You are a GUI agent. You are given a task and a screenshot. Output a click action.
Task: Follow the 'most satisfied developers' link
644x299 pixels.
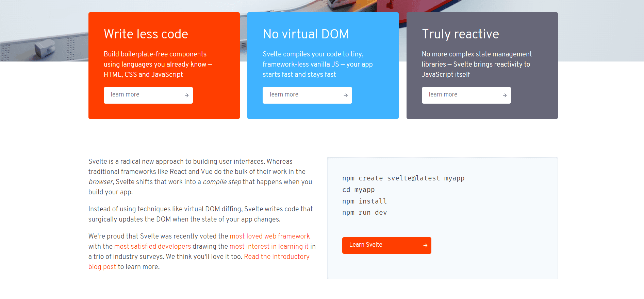pos(152,246)
